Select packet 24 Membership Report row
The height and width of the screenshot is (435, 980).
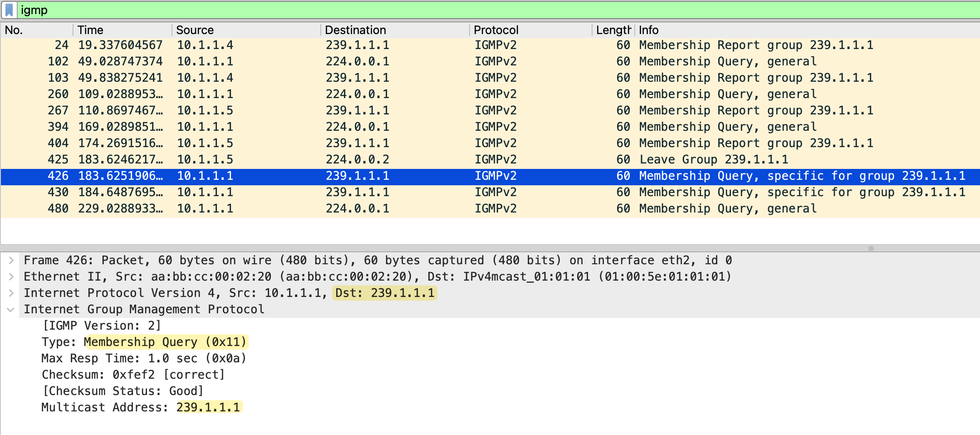454,45
